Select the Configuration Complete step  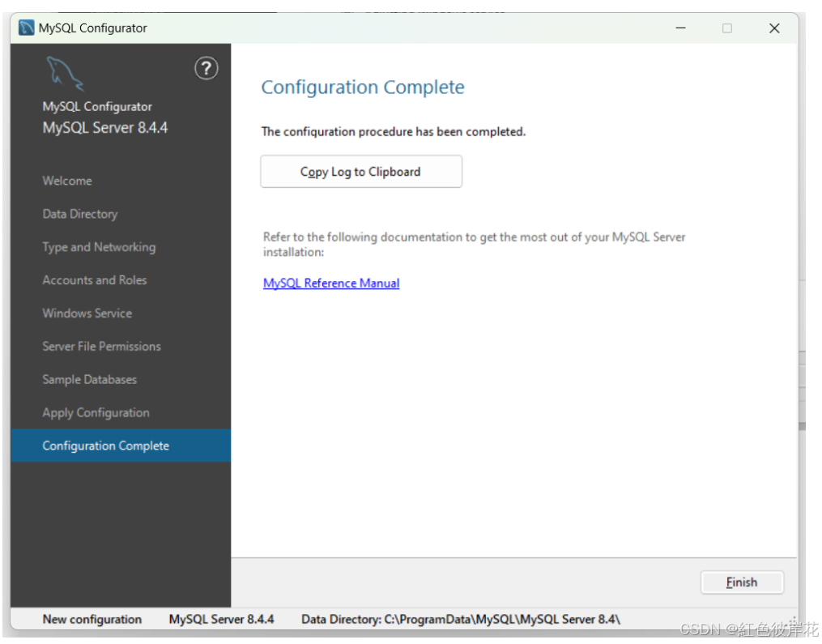pos(121,446)
